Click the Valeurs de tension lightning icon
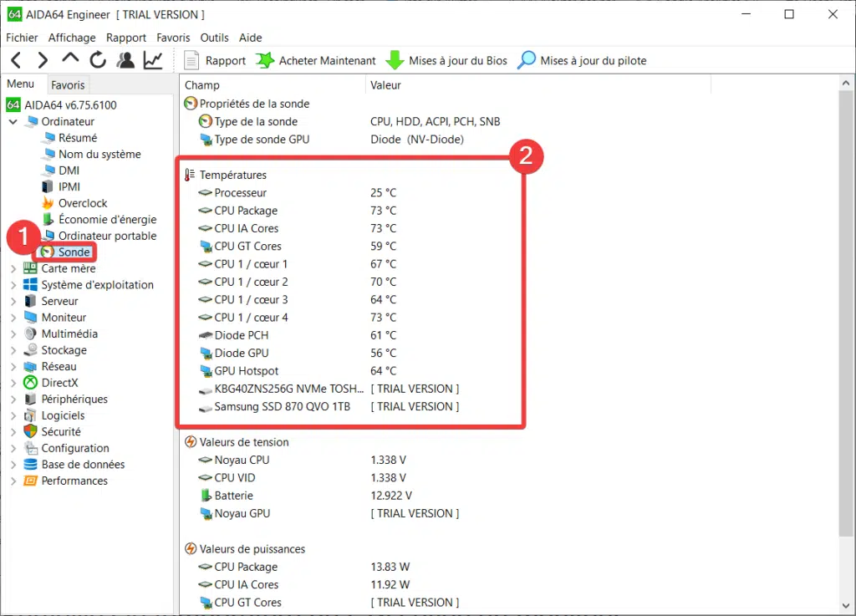The height and width of the screenshot is (616, 856). pyautogui.click(x=191, y=442)
